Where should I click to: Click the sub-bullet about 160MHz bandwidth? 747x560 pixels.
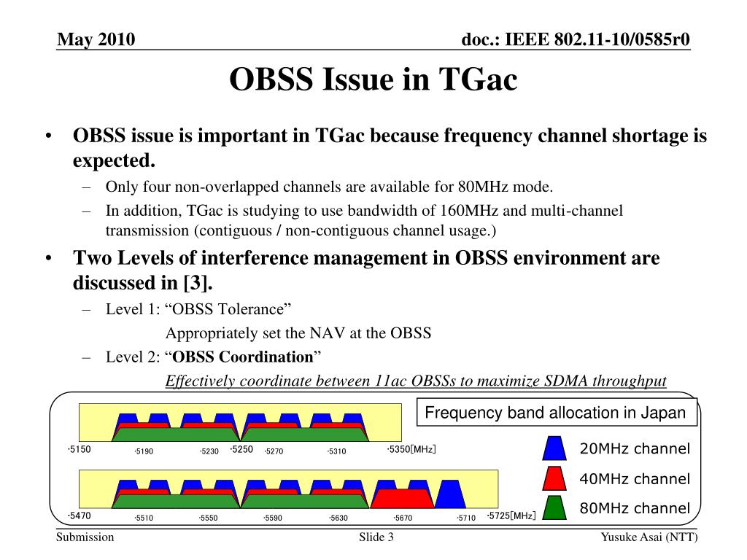click(364, 220)
